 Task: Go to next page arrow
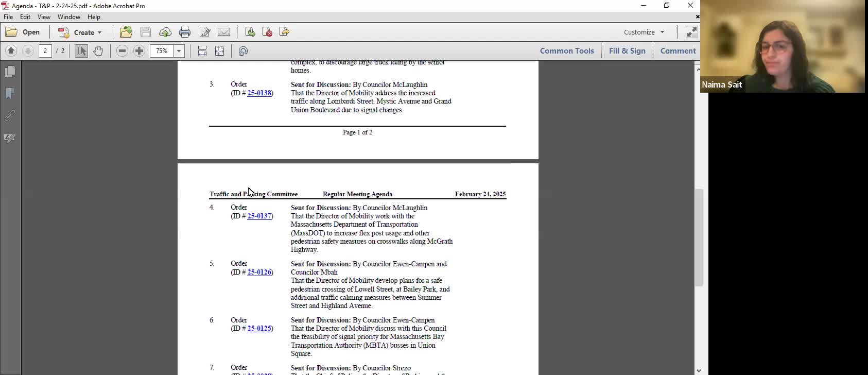click(28, 50)
